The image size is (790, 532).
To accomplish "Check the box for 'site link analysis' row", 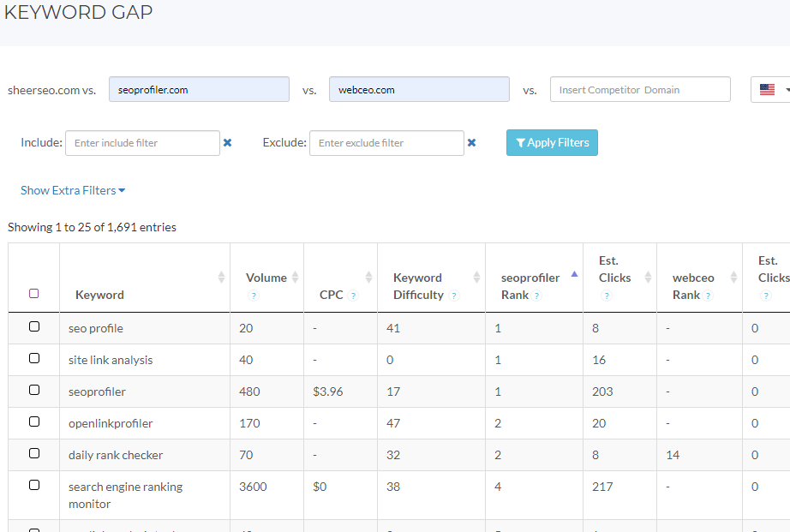I will [34, 358].
